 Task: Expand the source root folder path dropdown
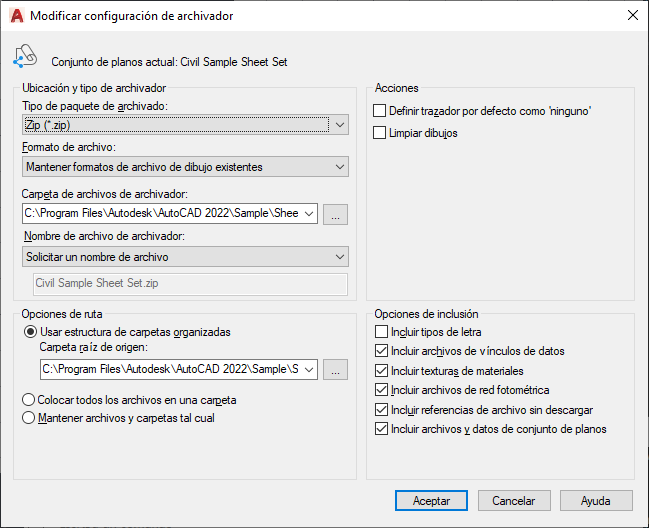coord(309,369)
